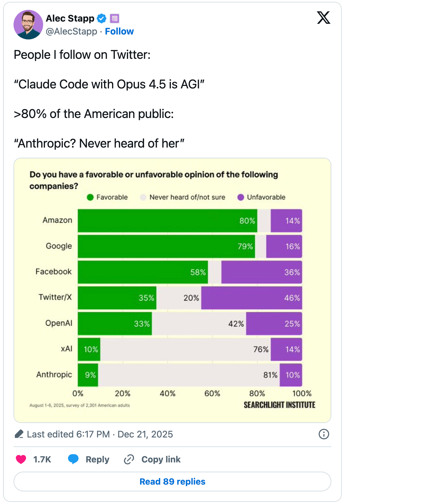444x504 pixels.
Task: Click the green Favorable legend dot
Action: 90,197
